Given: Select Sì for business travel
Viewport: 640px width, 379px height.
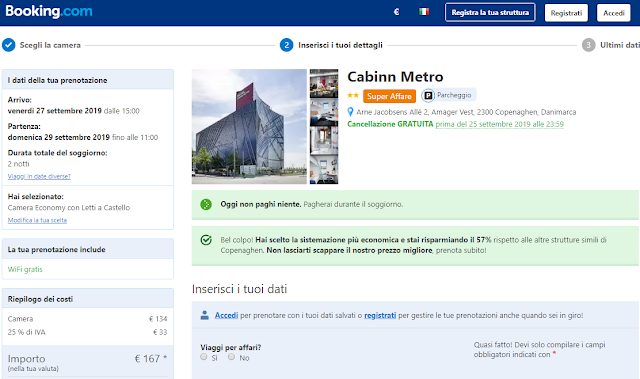Looking at the screenshot, I should coord(204,357).
